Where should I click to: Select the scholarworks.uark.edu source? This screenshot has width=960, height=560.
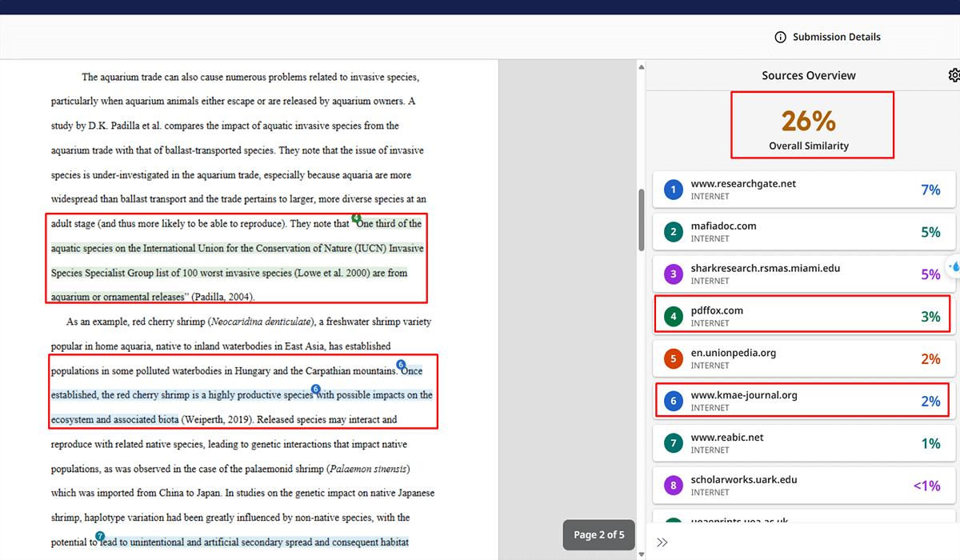pyautogui.click(x=803, y=486)
